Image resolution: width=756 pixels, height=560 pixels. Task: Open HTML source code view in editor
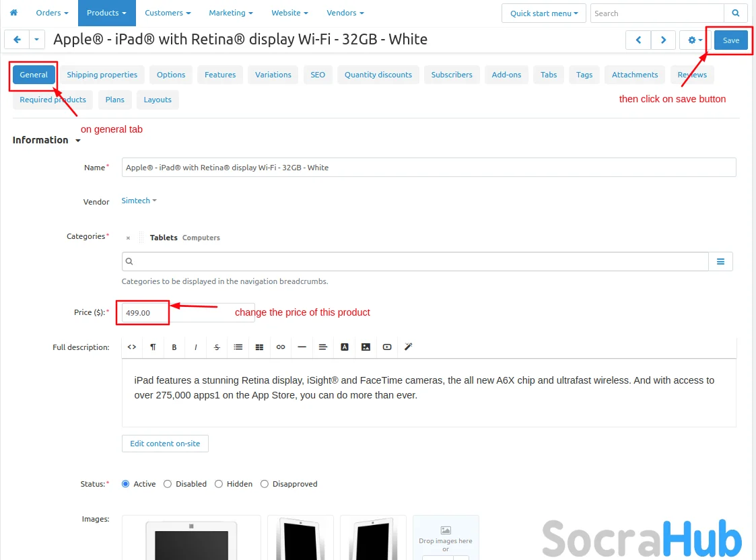[132, 347]
